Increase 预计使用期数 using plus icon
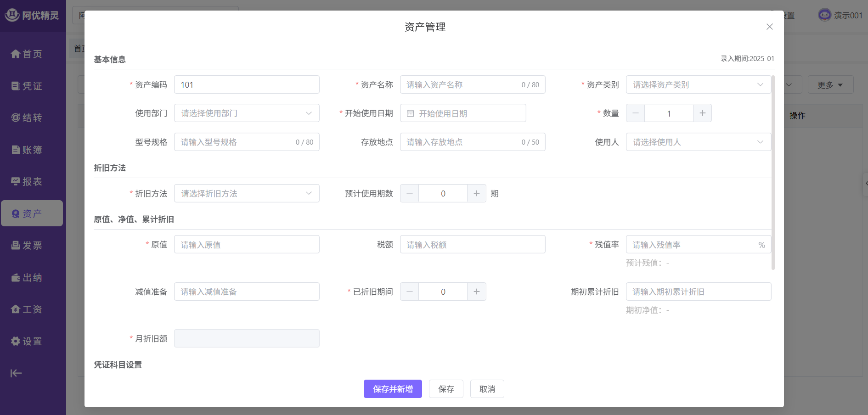This screenshot has height=415, width=868. point(477,194)
